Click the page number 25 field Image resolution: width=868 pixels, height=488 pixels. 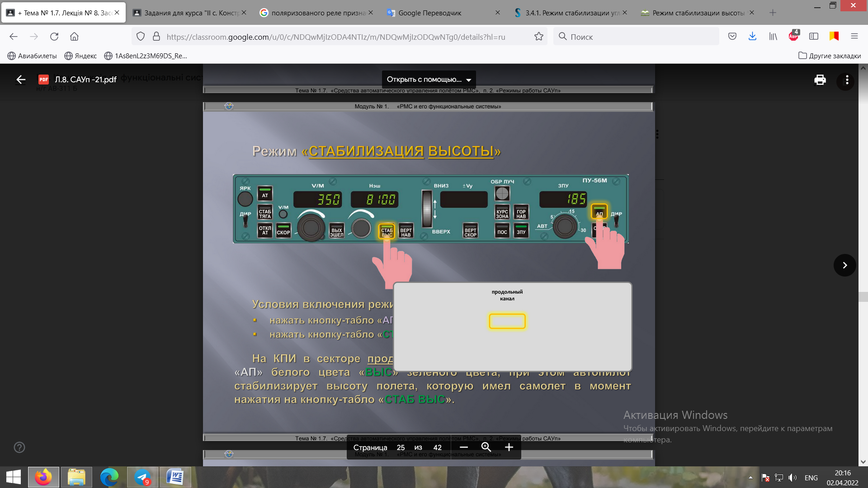tap(401, 447)
